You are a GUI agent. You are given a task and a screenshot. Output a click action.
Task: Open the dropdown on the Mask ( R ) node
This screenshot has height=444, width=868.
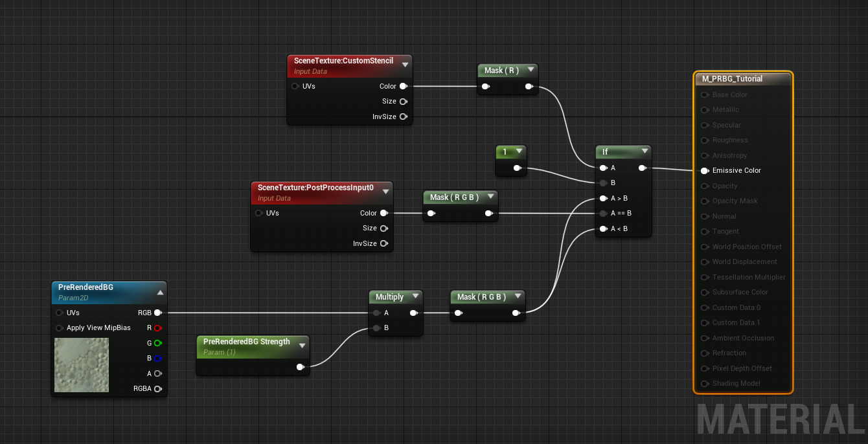coord(531,70)
